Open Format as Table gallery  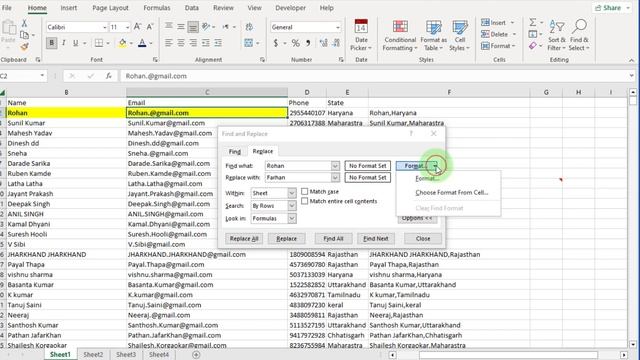pos(433,35)
